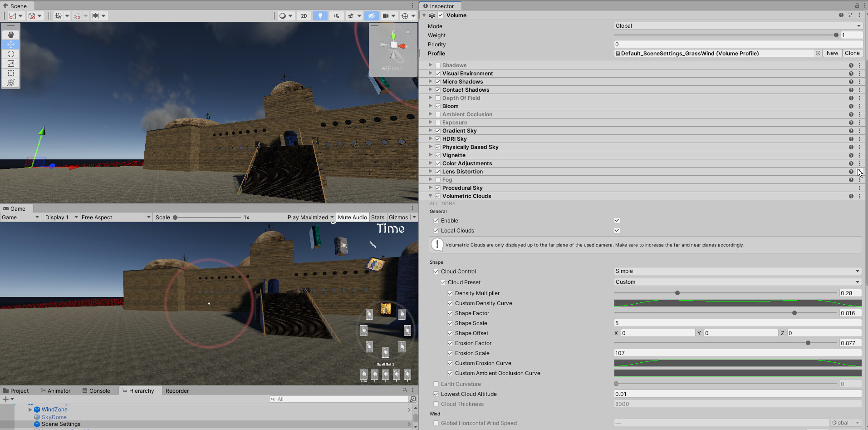Select the Rect transform tool
Viewport: 868px width, 430px height.
pos(11,73)
